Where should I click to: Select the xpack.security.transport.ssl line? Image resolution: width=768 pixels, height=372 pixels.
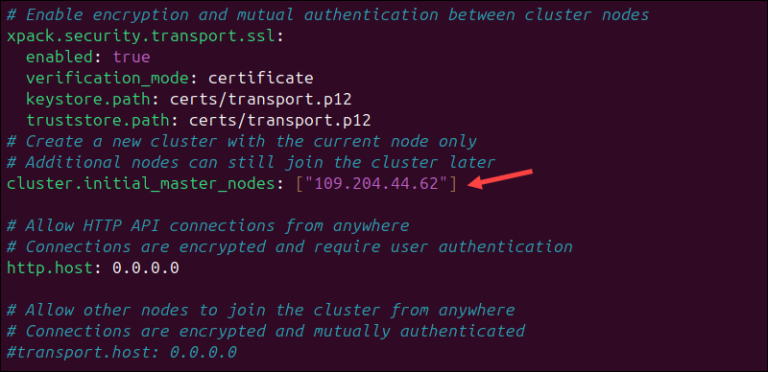pyautogui.click(x=145, y=37)
